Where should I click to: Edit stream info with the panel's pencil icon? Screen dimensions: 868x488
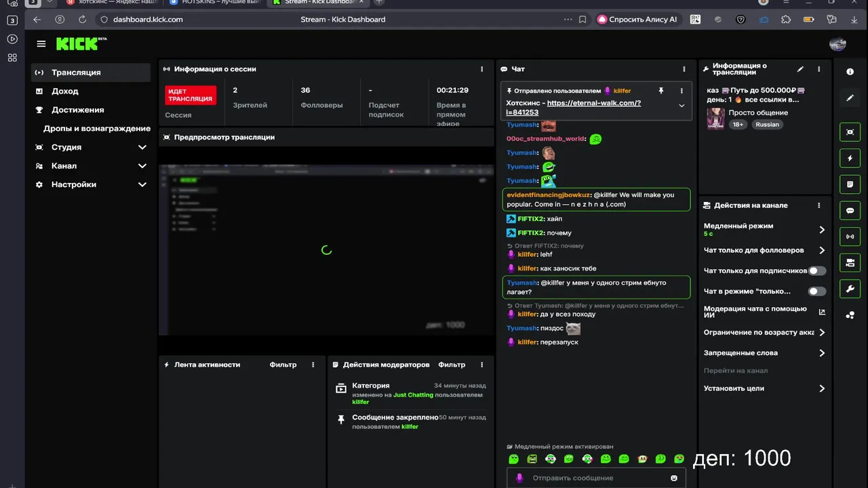800,69
